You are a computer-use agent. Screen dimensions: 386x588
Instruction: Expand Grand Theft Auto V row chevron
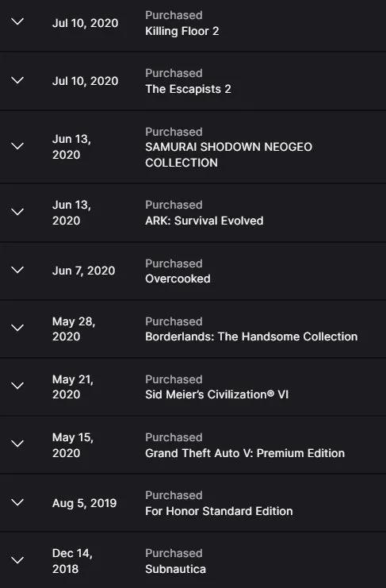coord(17,444)
